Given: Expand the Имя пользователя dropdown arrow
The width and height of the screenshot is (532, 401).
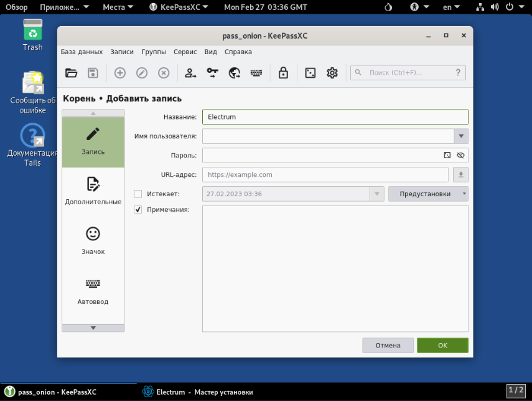Looking at the screenshot, I should click(461, 136).
